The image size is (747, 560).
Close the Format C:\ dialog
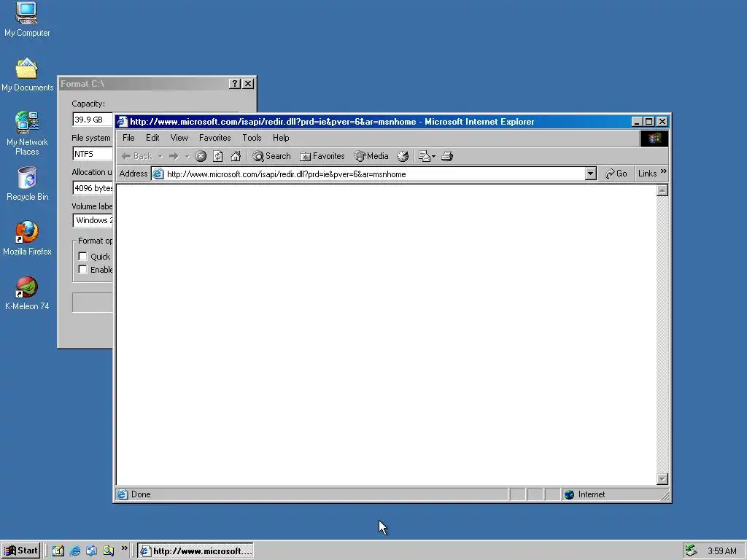[248, 84]
